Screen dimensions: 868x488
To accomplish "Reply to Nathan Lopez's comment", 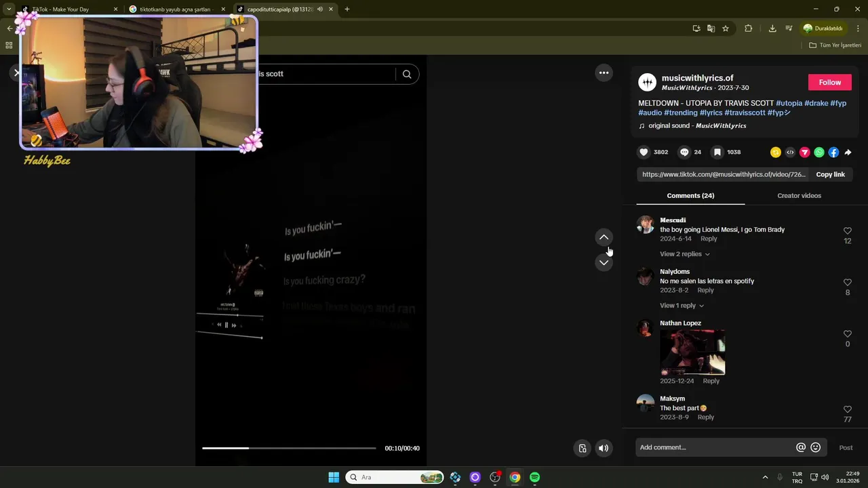I will tap(711, 381).
